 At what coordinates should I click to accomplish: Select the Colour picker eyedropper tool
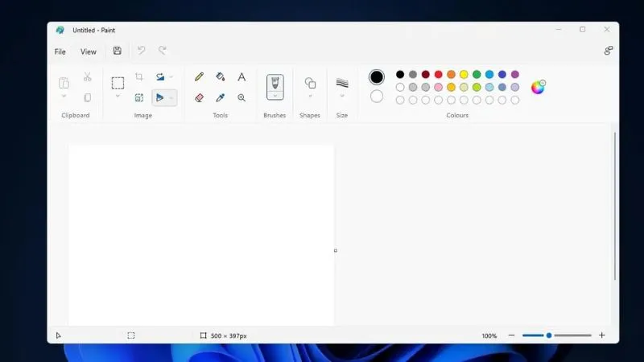pyautogui.click(x=221, y=97)
